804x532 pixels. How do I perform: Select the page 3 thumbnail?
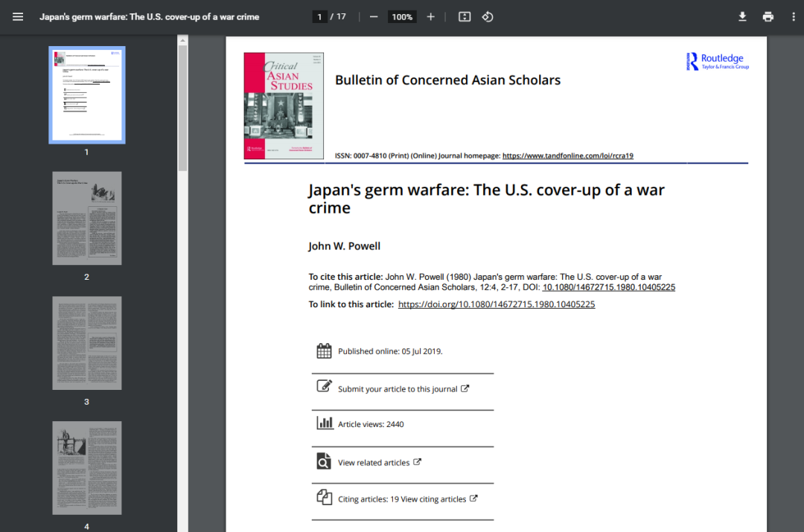click(x=87, y=343)
